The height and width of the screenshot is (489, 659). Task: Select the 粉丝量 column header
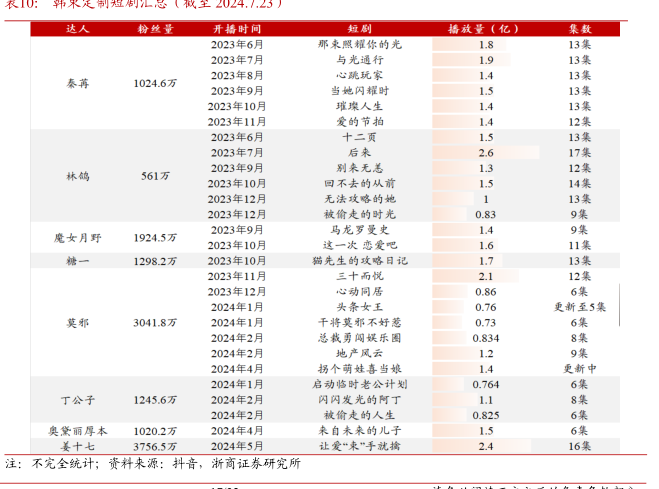[156, 30]
